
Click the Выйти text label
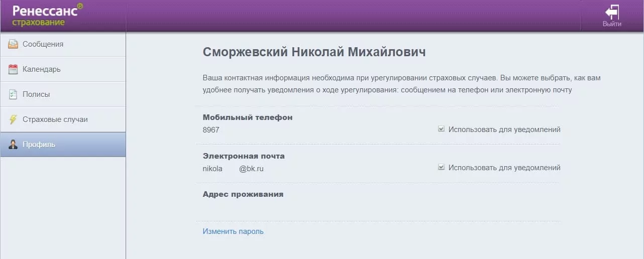pyautogui.click(x=612, y=24)
